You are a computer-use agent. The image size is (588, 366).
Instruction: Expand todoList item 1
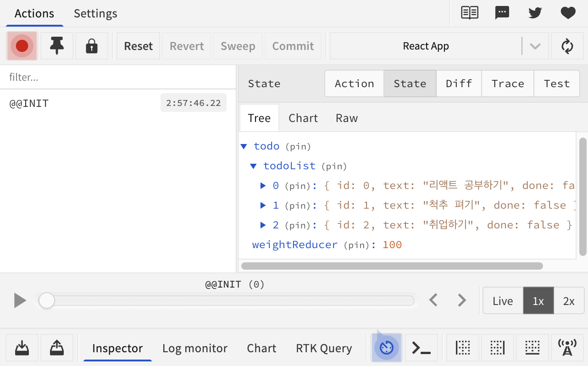[x=263, y=205]
